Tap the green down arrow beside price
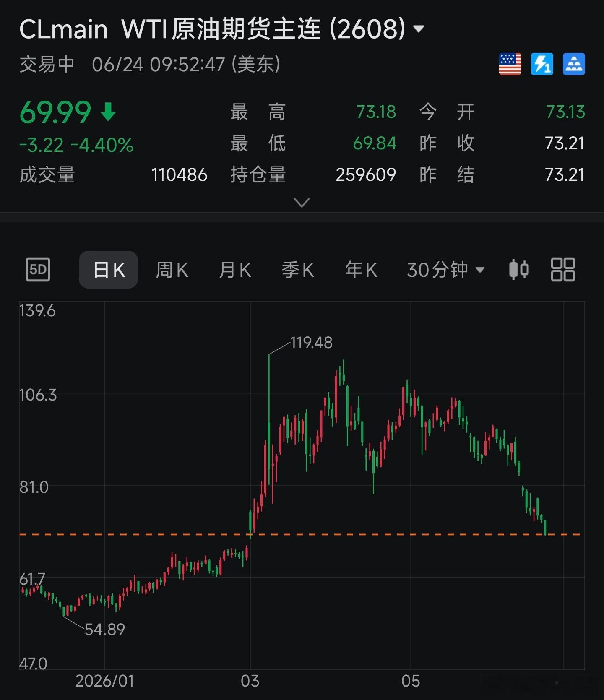Screen dimensions: 604x700 pyautogui.click(x=108, y=112)
